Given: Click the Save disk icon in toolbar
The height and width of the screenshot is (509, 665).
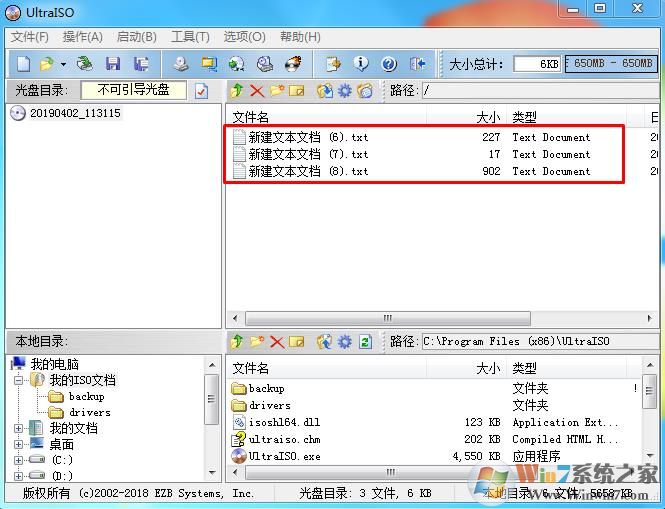Looking at the screenshot, I should click(112, 64).
